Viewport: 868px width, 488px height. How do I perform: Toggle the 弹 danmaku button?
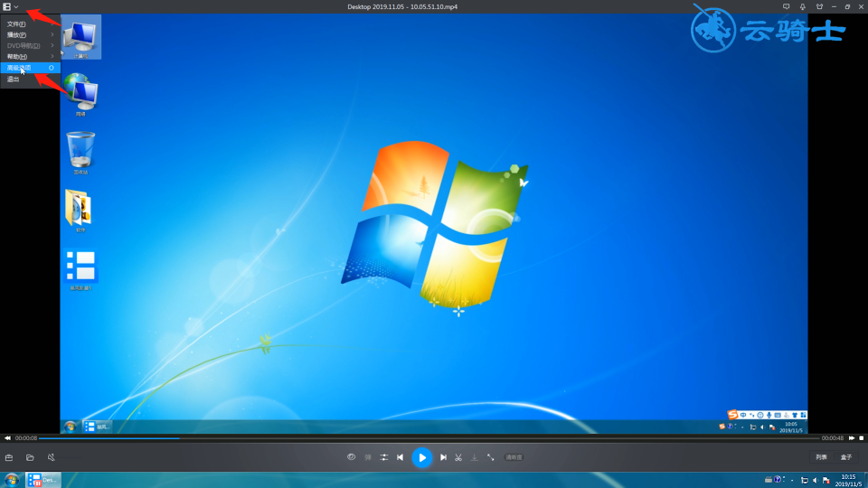[x=368, y=457]
